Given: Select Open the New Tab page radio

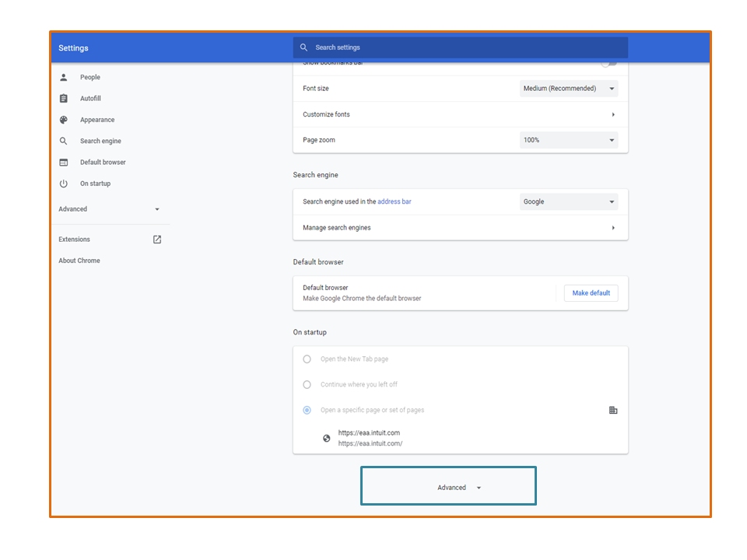Looking at the screenshot, I should pyautogui.click(x=307, y=359).
